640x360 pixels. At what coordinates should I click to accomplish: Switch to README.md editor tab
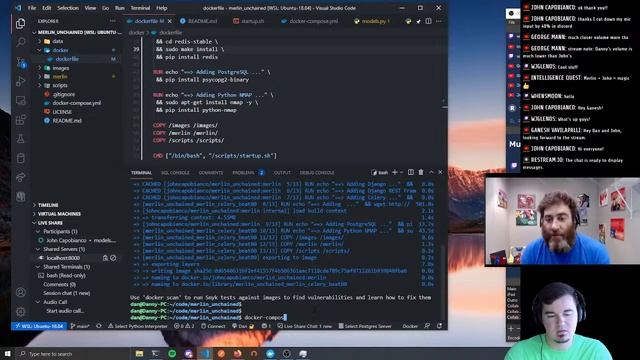(199, 21)
